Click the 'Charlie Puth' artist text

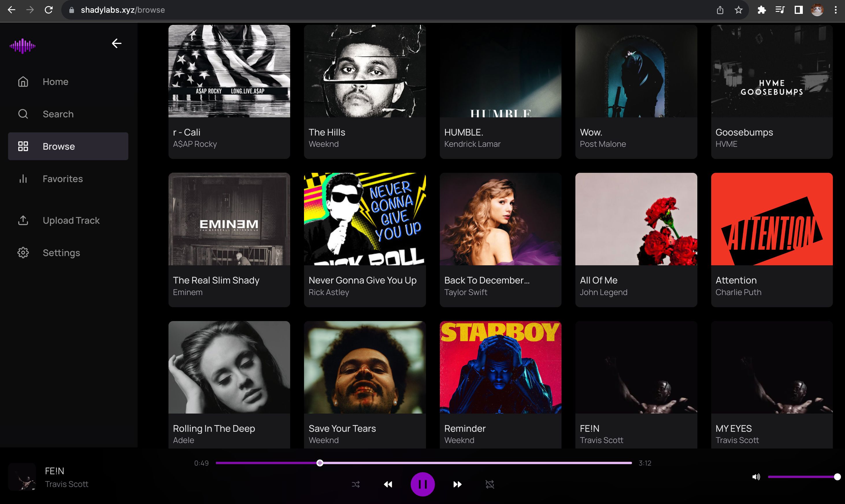pos(738,292)
